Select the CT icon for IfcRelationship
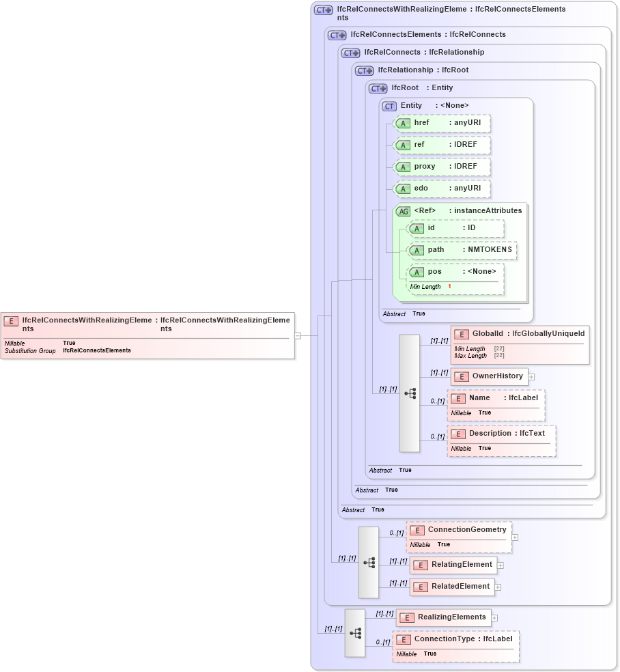Image resolution: width=620 pixels, height=672 pixels. [x=363, y=70]
